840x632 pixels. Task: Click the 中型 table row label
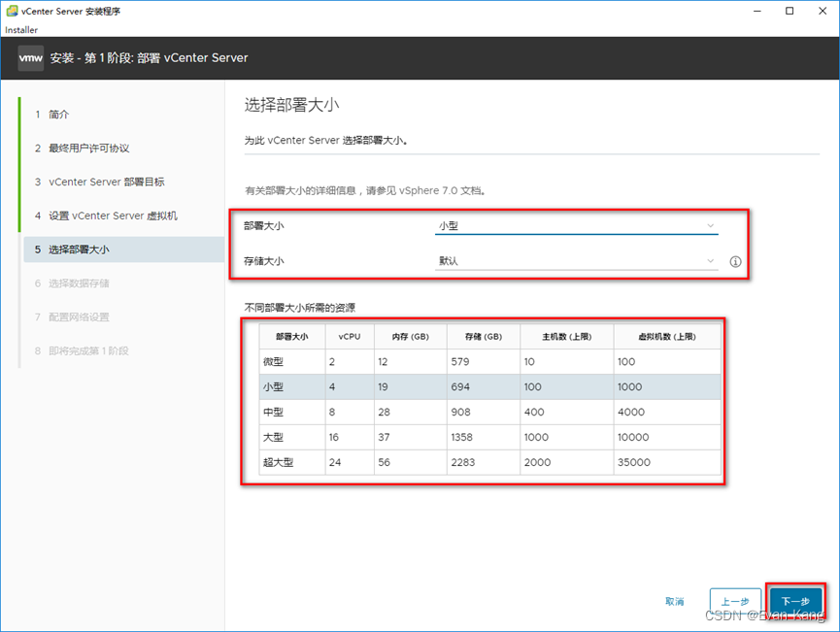click(273, 412)
